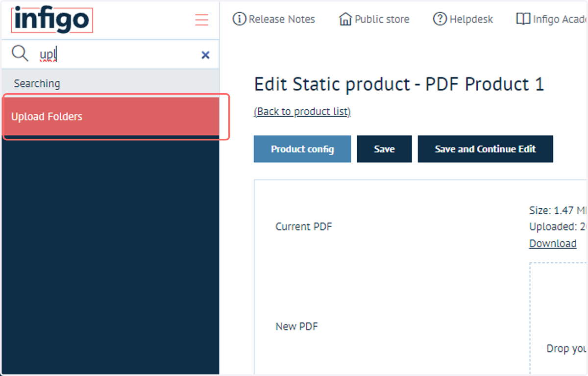Click the 'Edit Static product - PDF Product 1' heading
The height and width of the screenshot is (376, 588).
click(x=399, y=84)
